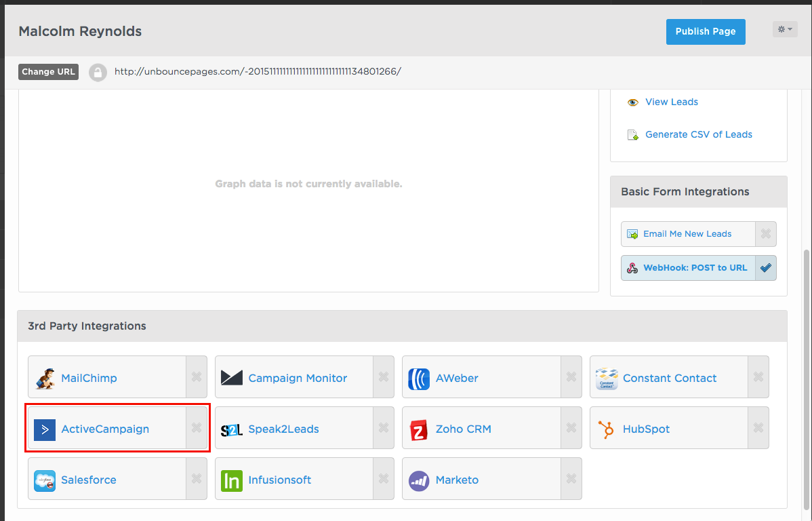Click the WebHook icon in POST to URL
Screen dimensions: 812x521
[x=632, y=268]
